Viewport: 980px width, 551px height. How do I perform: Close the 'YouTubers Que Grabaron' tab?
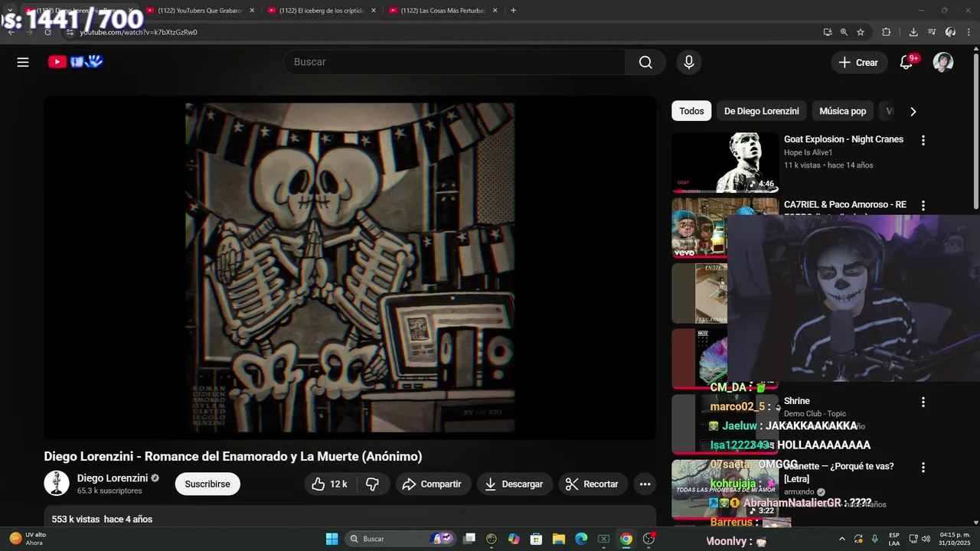pos(251,11)
